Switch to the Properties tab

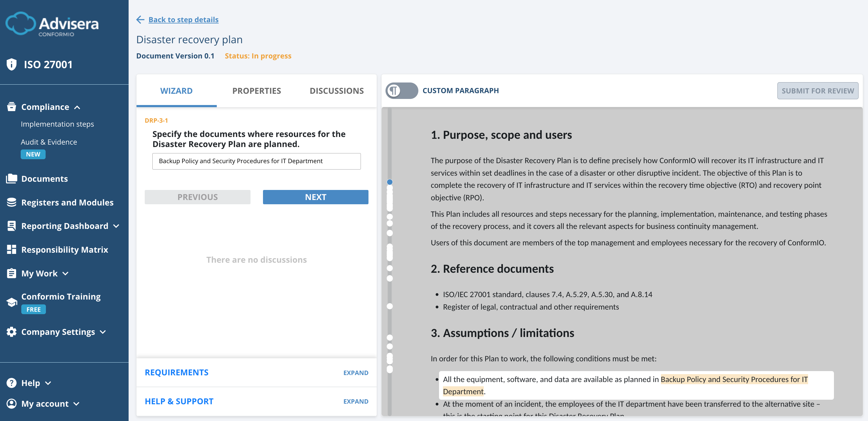(x=256, y=90)
